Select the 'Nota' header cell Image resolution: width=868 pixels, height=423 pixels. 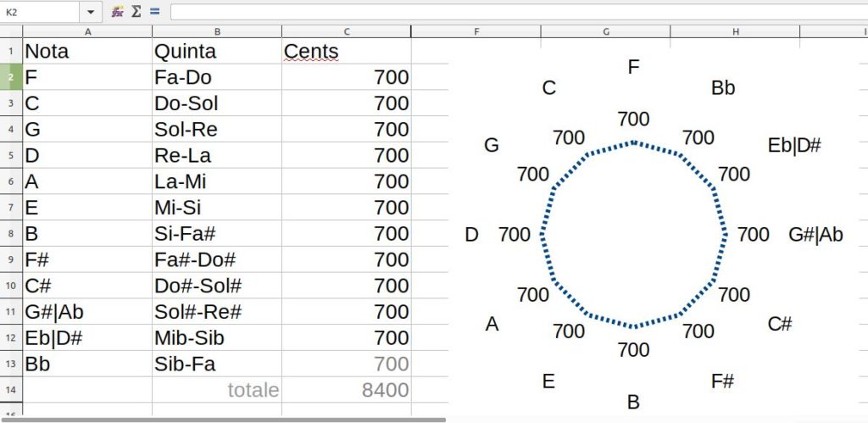(x=87, y=51)
